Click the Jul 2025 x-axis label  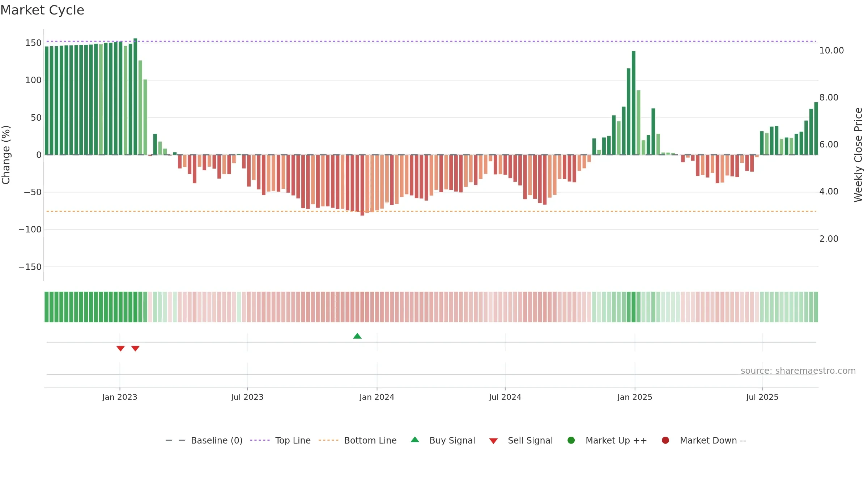point(762,397)
